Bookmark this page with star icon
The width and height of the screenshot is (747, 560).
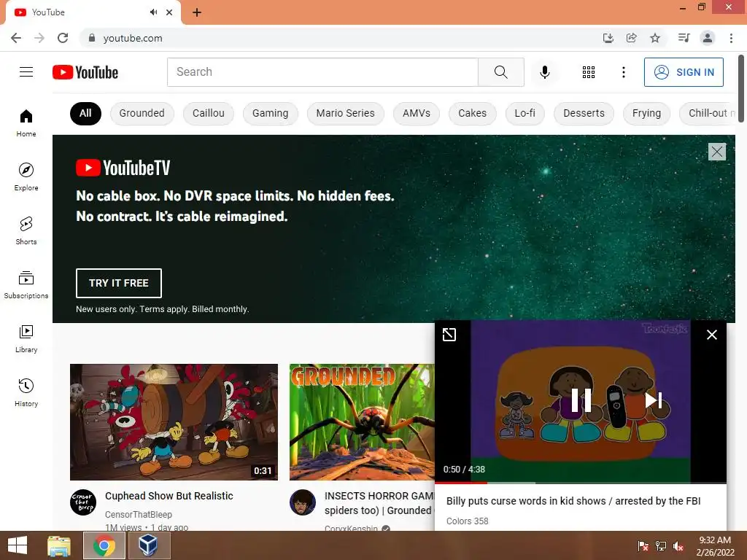coord(655,38)
